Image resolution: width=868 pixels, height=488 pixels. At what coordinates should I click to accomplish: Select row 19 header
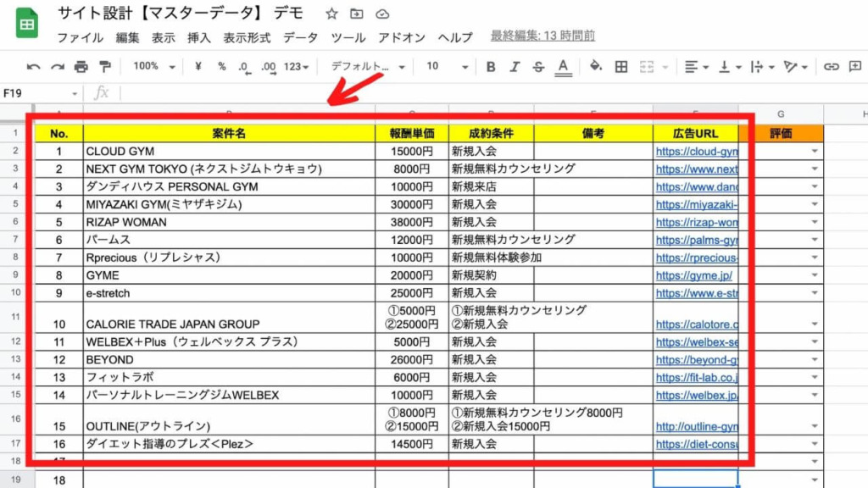pyautogui.click(x=15, y=480)
